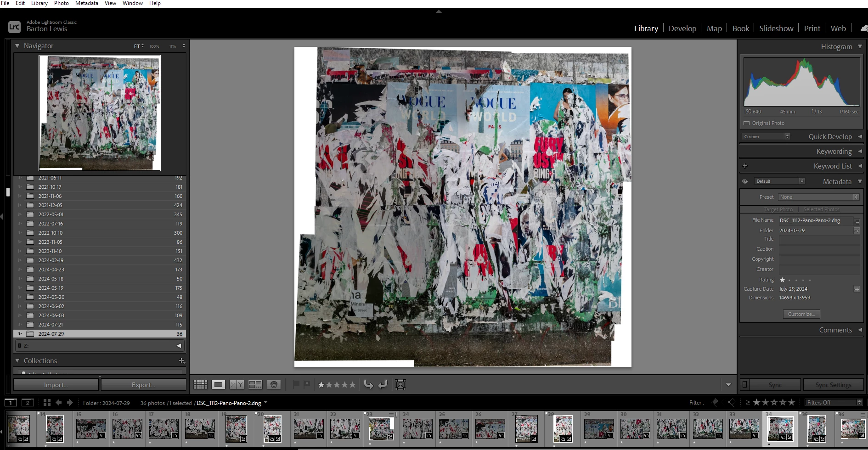Screen dimensions: 868x450
Task: Open Quick Develop Custom preset dropdown
Action: (766, 136)
